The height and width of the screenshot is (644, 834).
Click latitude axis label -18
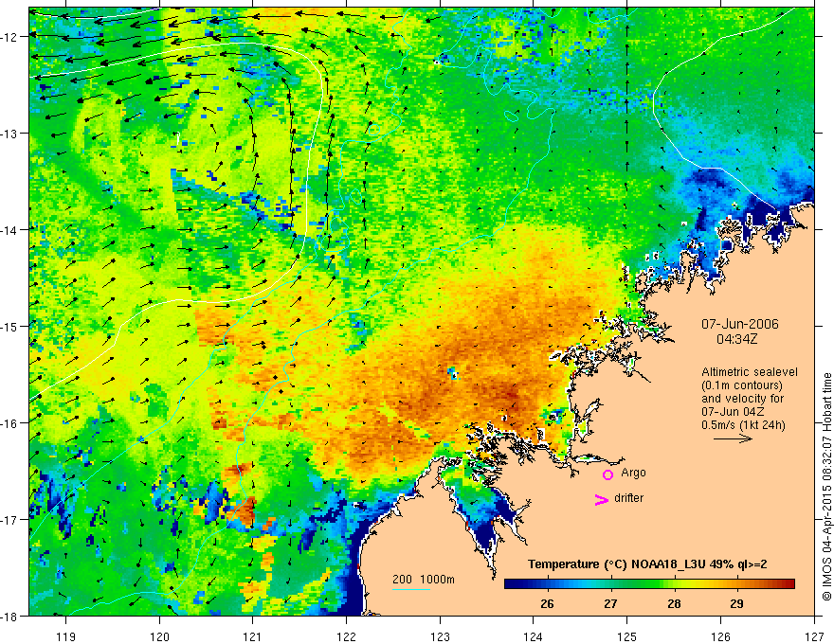point(9,616)
